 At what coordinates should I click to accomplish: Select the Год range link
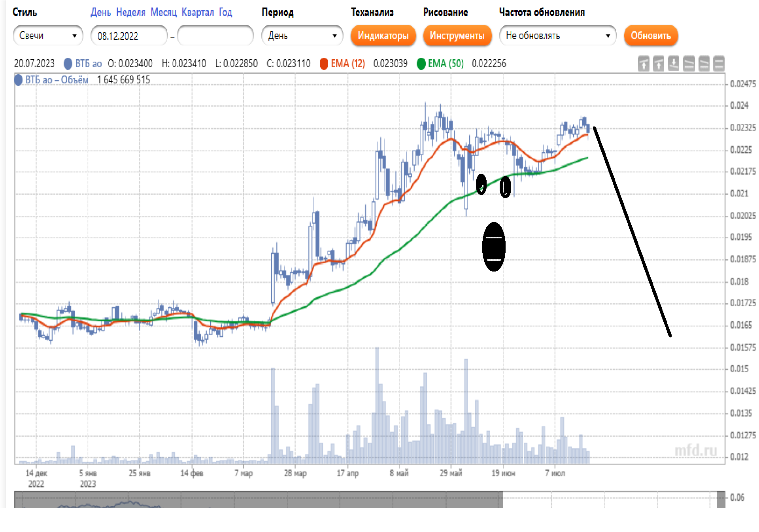coord(225,12)
